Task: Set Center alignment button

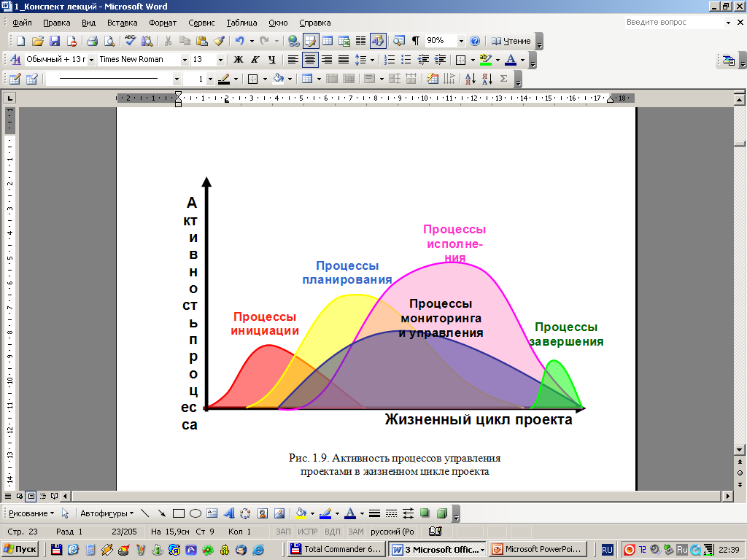Action: coord(310,60)
